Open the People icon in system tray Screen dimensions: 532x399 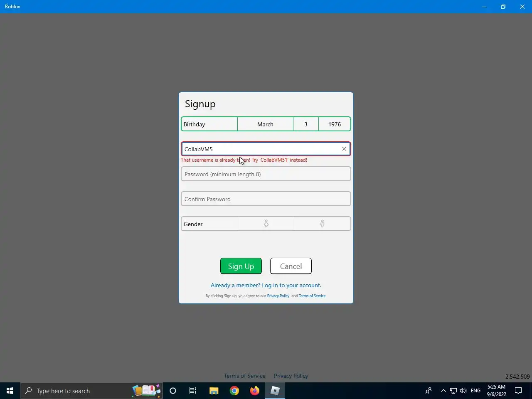click(x=429, y=391)
